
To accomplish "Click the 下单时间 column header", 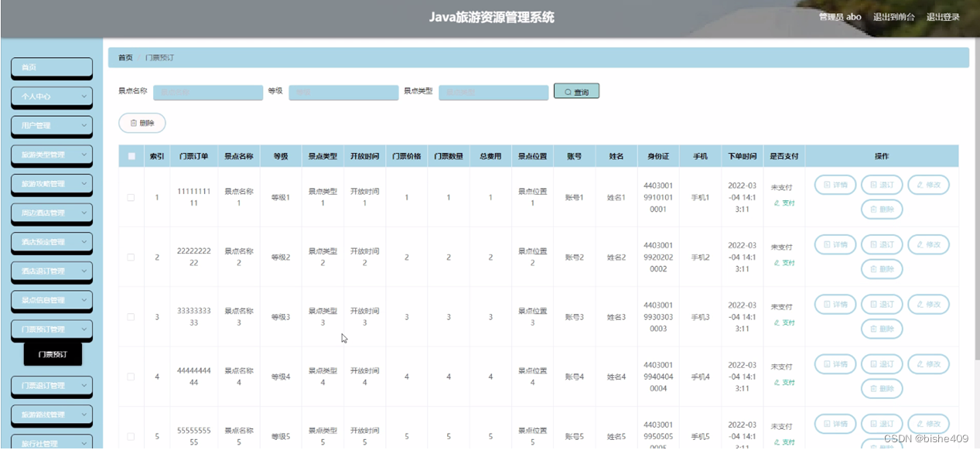I will tap(742, 156).
